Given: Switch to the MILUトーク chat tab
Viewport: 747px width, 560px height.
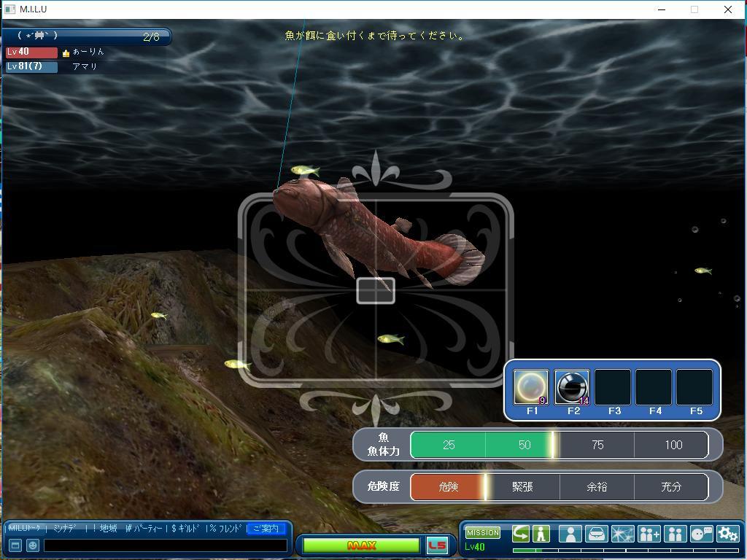Looking at the screenshot, I should [26, 528].
